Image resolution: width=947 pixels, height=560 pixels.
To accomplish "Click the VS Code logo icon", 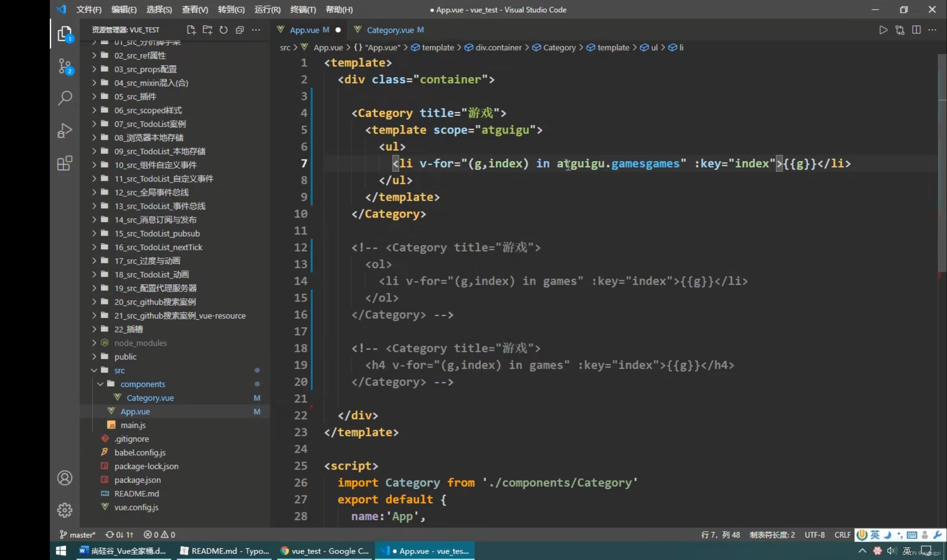I will coord(61,9).
